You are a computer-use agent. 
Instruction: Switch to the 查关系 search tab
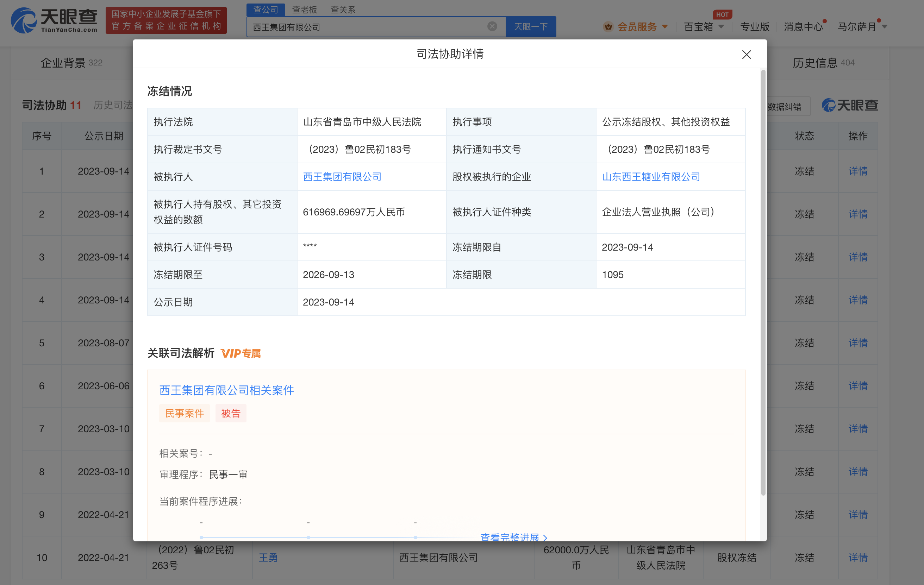coord(343,10)
